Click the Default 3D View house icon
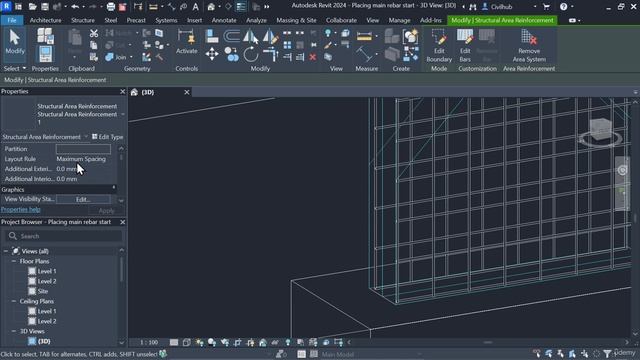This screenshot has width=640, height=360. click(x=211, y=7)
